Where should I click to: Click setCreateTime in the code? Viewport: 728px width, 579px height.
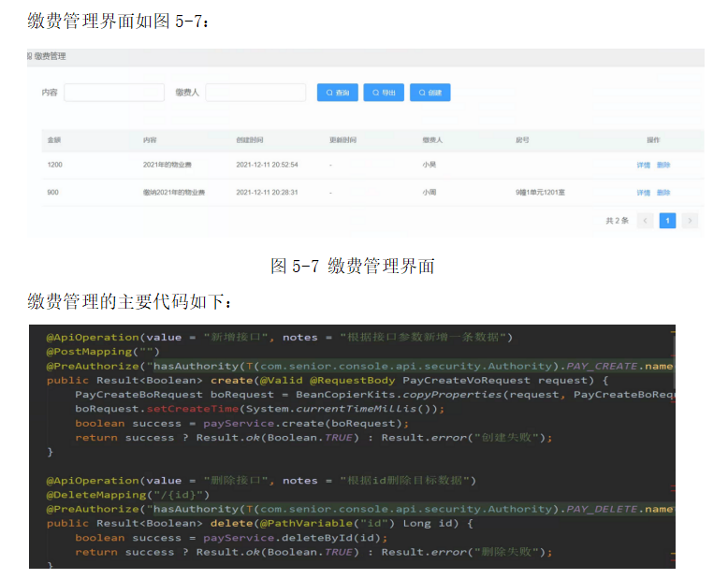tap(193, 409)
